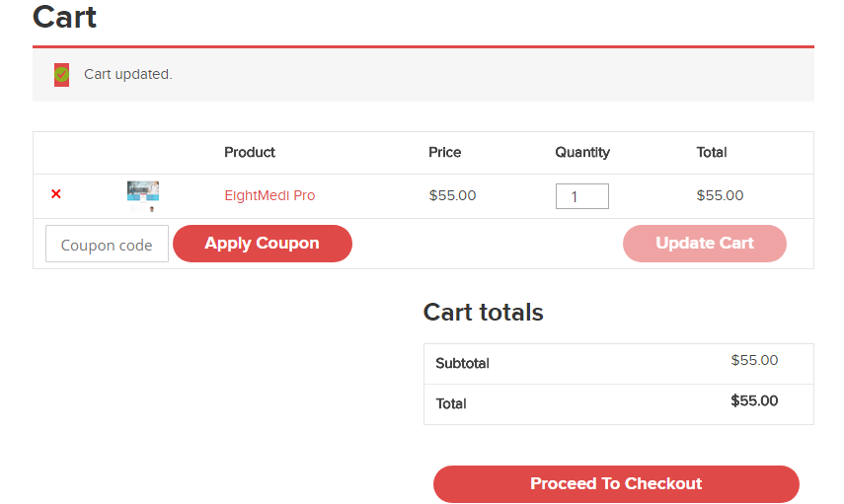Image resolution: width=844 pixels, height=504 pixels.
Task: Click the item row's $55.00 total
Action: [720, 195]
